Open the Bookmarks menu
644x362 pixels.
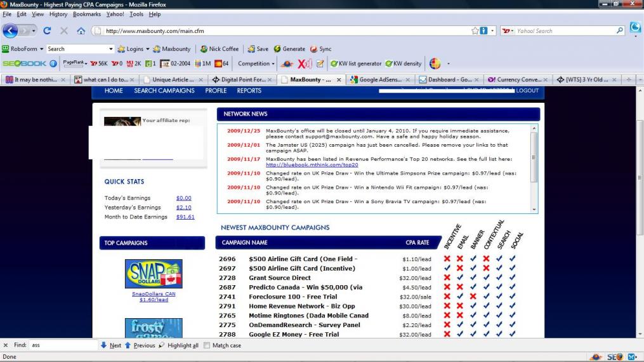tap(86, 14)
